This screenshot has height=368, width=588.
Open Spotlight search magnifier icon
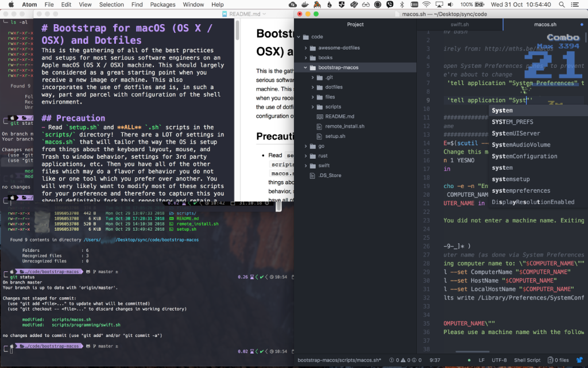pyautogui.click(x=562, y=5)
